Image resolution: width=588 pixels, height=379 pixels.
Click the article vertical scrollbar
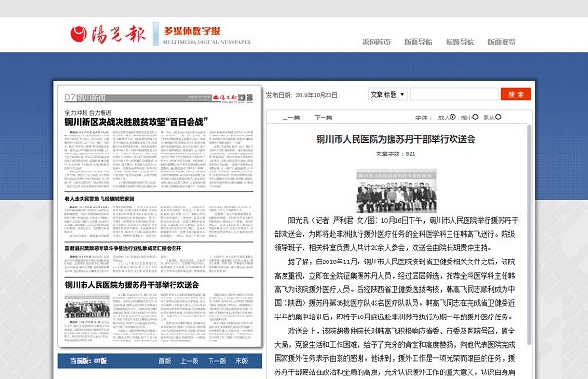[529, 235]
